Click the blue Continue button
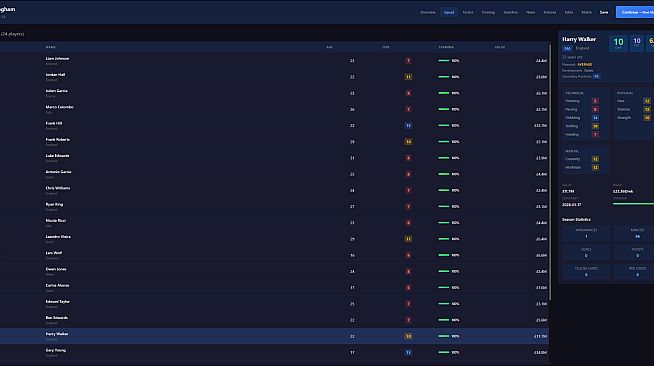 pos(635,13)
